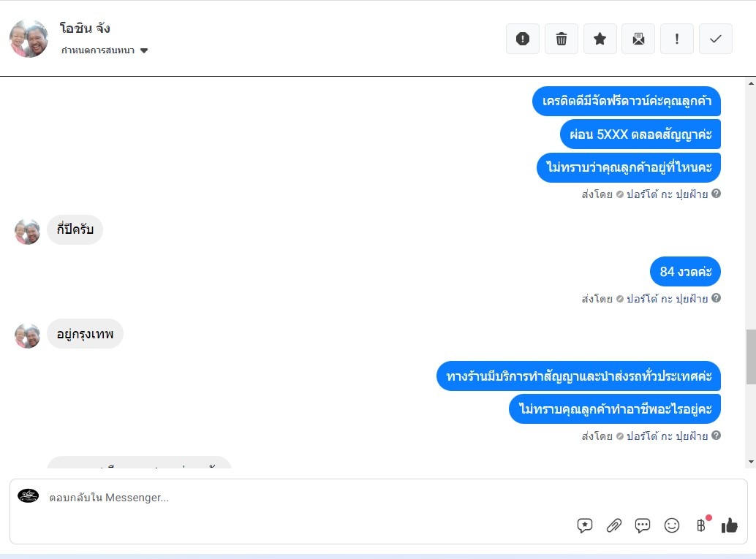
Task: Flag conversation priority with exclamation mark
Action: (x=677, y=39)
